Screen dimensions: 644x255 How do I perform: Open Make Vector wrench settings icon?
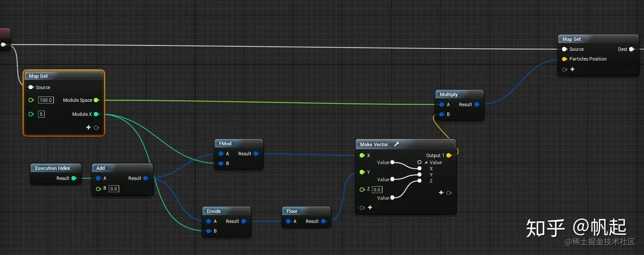397,144
